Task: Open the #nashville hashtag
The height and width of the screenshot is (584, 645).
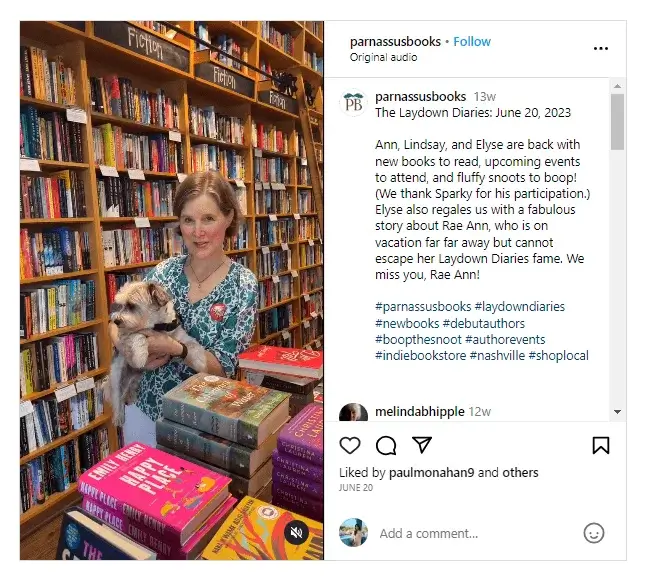Action: (497, 355)
